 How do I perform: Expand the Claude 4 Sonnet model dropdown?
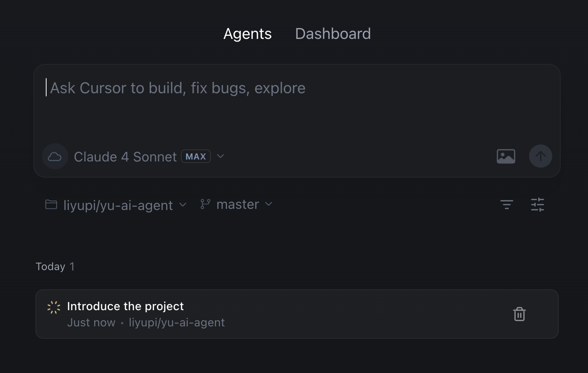[x=220, y=156]
